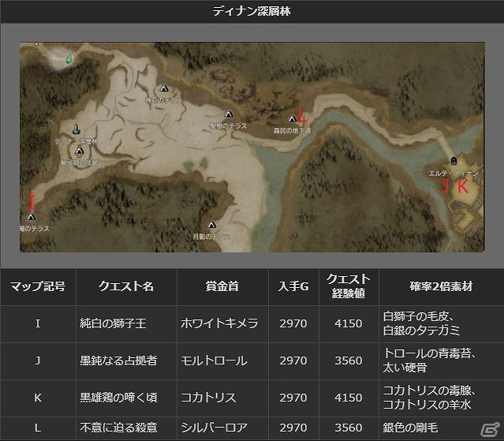504x441 pixels.
Task: Click the red J marker on the map
Action: (445, 185)
